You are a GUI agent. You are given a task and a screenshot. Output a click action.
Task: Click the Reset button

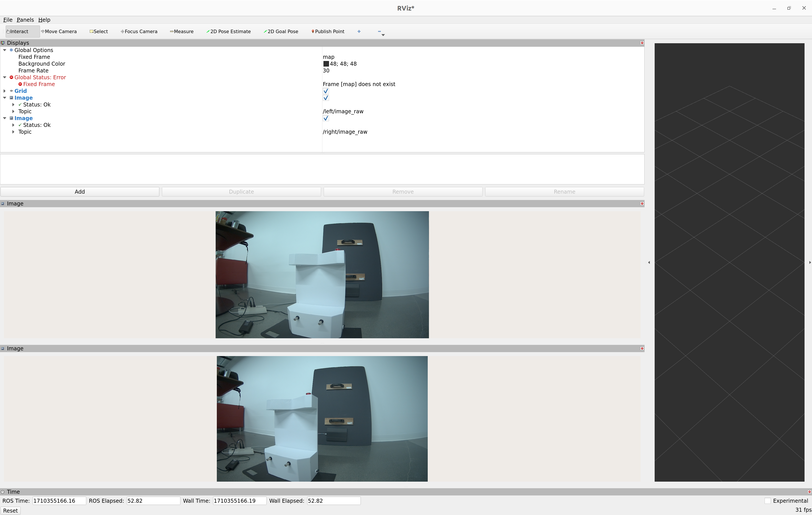tap(11, 511)
